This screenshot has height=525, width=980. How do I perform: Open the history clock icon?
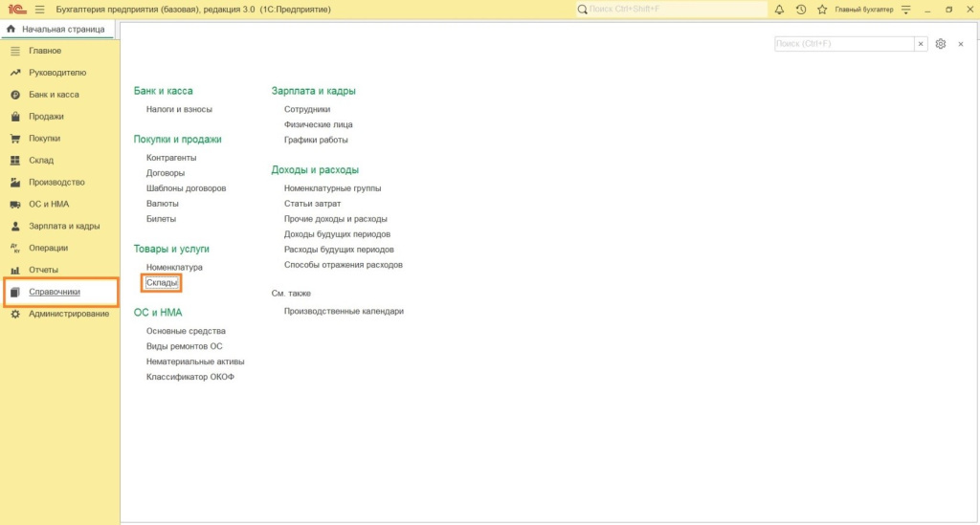pos(801,10)
